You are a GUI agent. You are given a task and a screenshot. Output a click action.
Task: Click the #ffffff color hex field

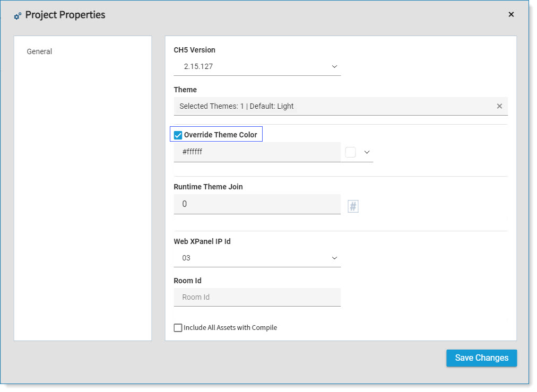coord(257,152)
